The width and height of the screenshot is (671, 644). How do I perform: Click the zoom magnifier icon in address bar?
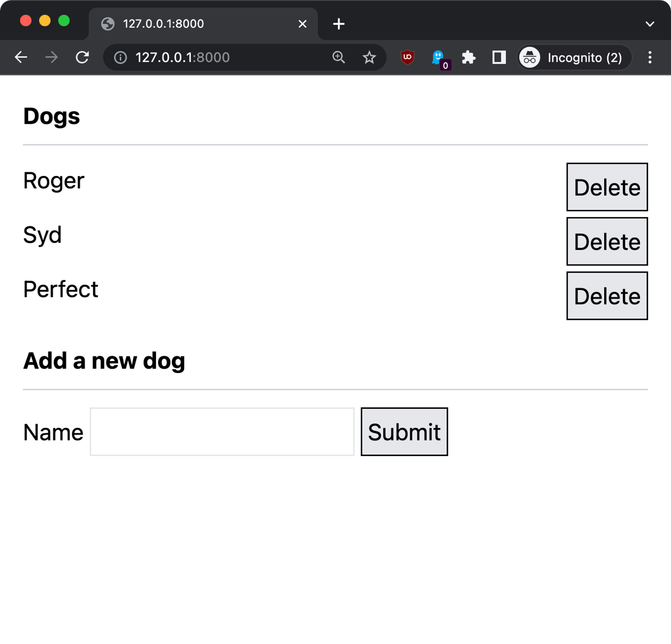pos(338,58)
